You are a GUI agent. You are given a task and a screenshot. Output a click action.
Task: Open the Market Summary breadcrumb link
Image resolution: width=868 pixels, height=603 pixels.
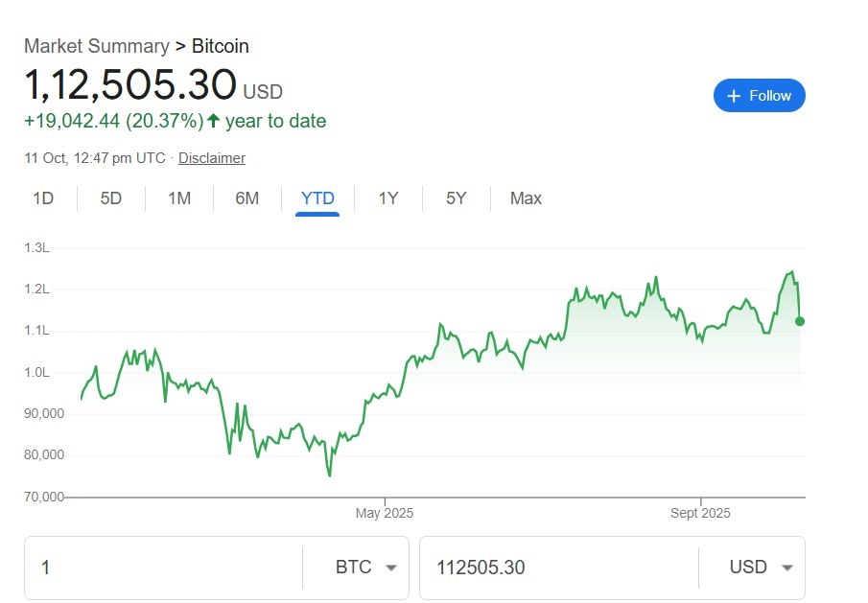pyautogui.click(x=96, y=46)
